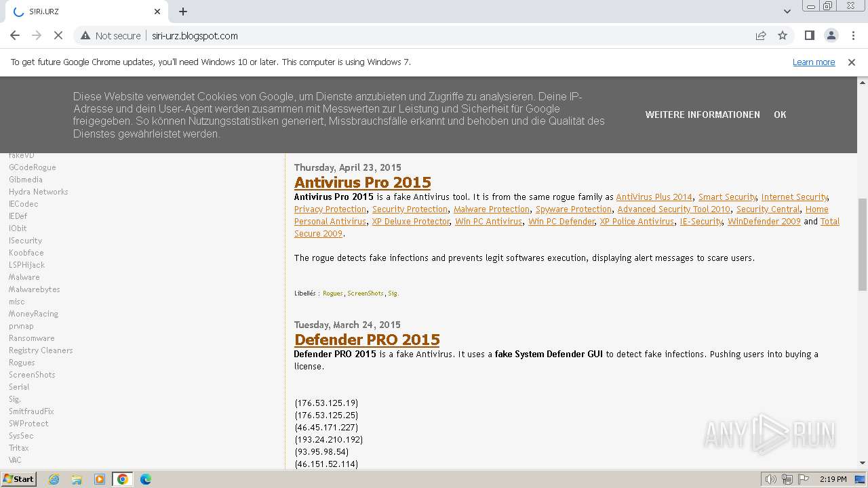Select the ScreenShots label under the post

click(366, 293)
